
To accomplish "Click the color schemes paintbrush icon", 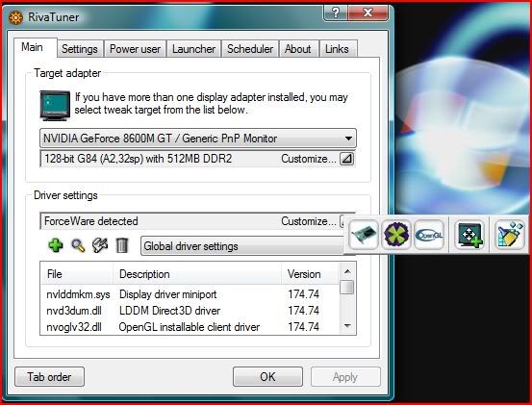I will click(510, 235).
